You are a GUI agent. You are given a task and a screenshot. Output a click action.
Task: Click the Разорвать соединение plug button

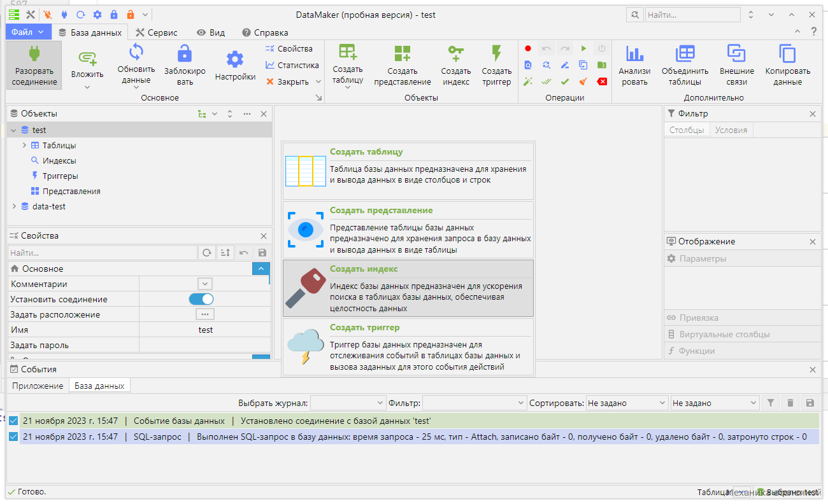35,65
